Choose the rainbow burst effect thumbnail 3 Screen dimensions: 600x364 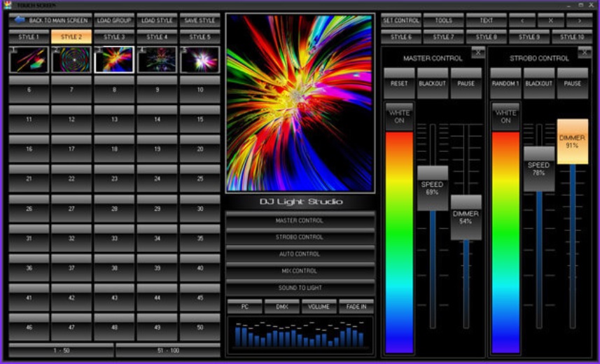[114, 60]
